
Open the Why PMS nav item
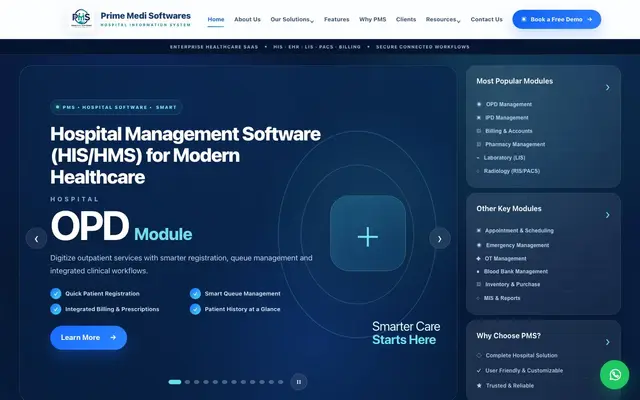tap(373, 20)
